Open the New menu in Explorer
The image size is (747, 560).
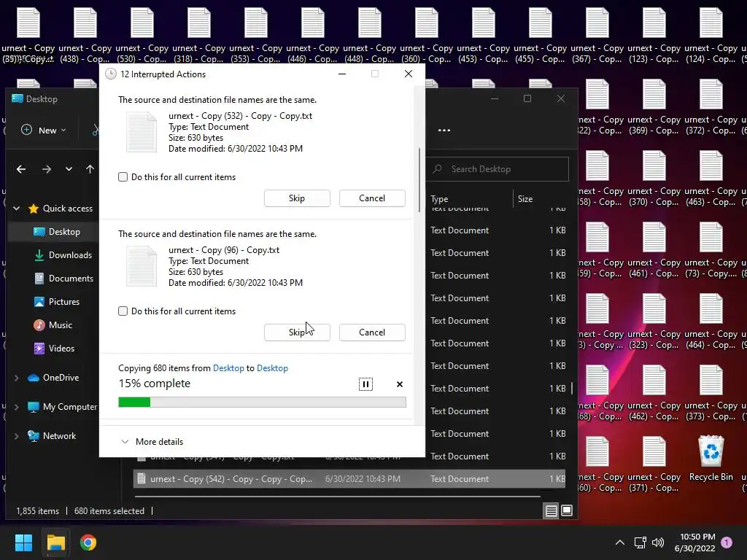tap(43, 130)
